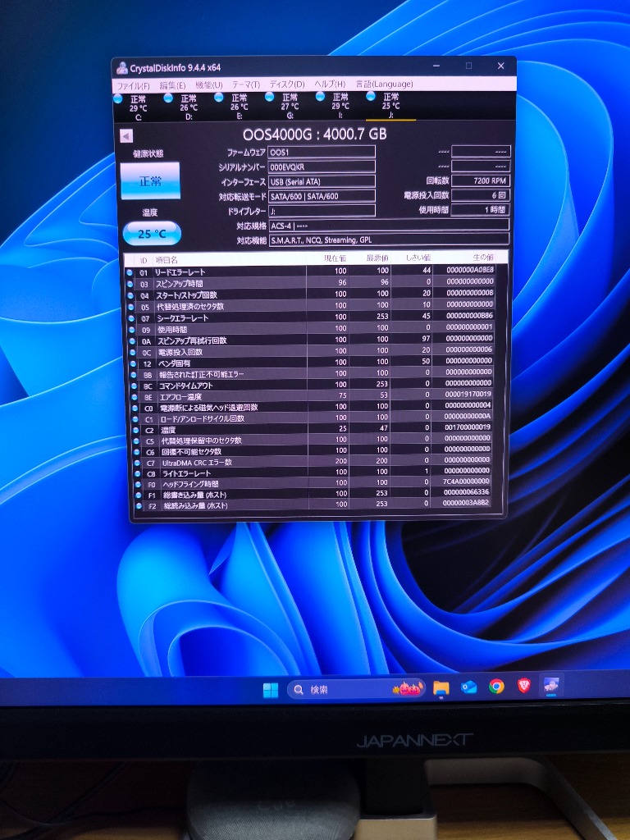Select the 07 シークエラーレート row
This screenshot has height=840, width=630.
(311, 317)
